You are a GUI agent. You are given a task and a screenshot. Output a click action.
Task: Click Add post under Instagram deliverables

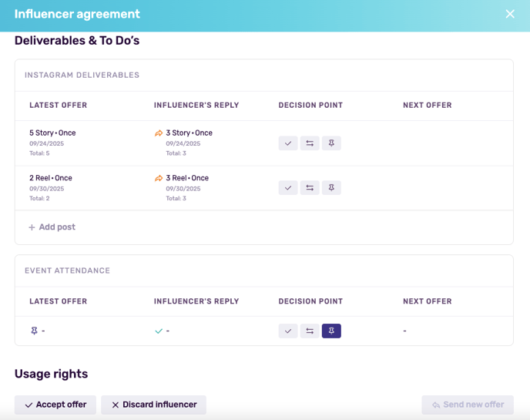[x=52, y=227]
